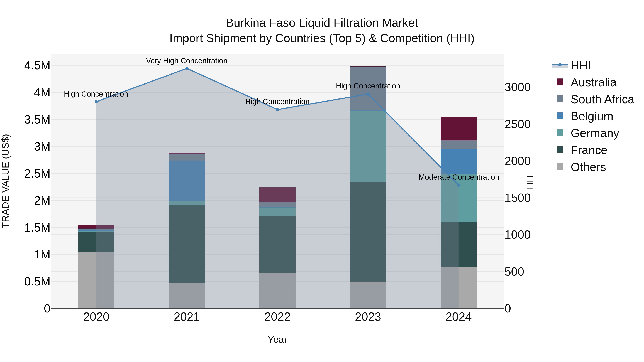The height and width of the screenshot is (362, 644).
Task: Click the 2022 'High Concentration' annotation
Action: point(277,101)
